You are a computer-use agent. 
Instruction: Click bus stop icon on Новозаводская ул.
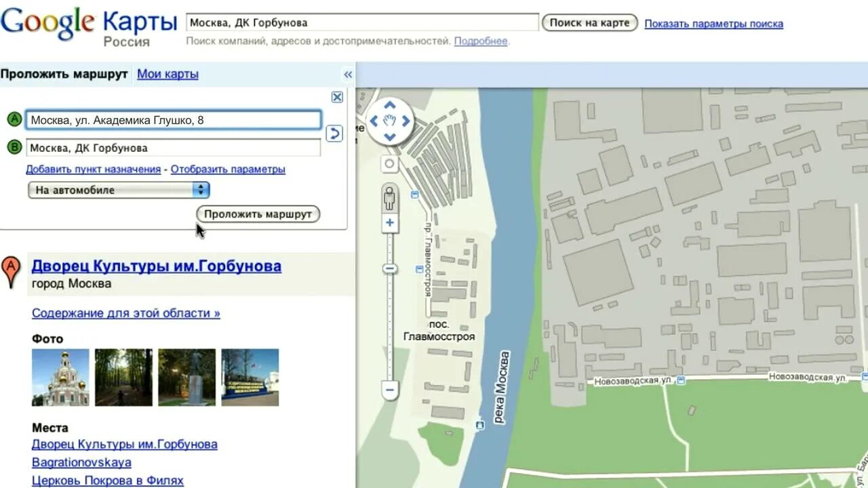[x=682, y=381]
